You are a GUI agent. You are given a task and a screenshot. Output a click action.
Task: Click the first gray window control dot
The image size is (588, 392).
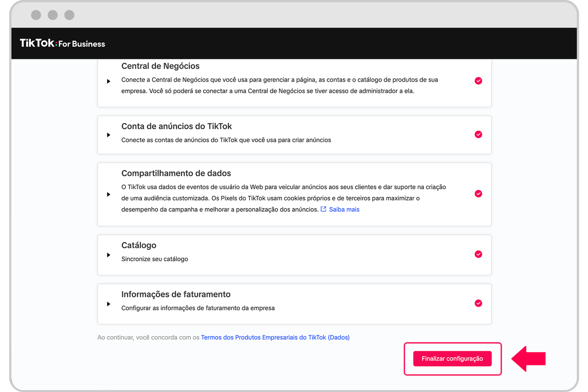pyautogui.click(x=36, y=15)
